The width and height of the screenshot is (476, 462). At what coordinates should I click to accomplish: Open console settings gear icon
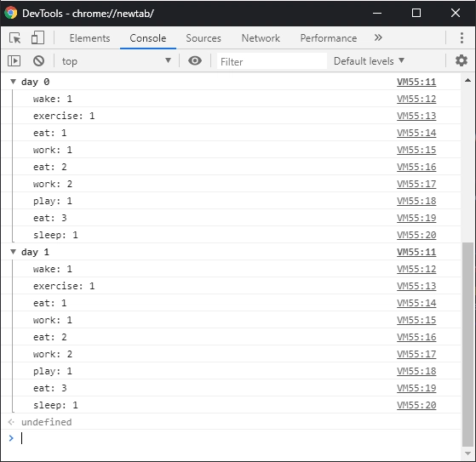coord(462,60)
